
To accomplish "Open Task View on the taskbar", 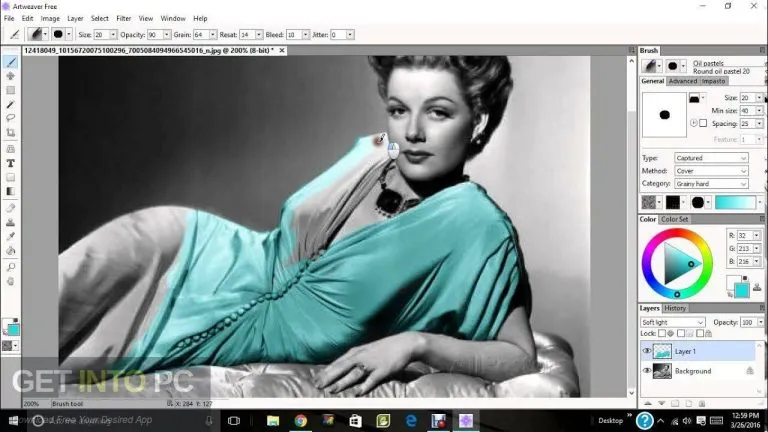I will [234, 420].
